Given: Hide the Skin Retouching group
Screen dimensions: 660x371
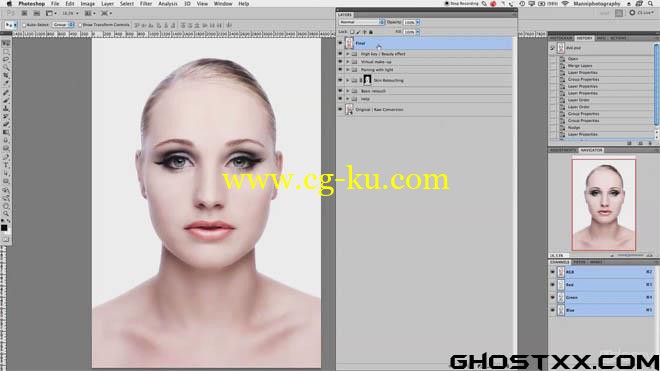Looking at the screenshot, I should pos(340,80).
